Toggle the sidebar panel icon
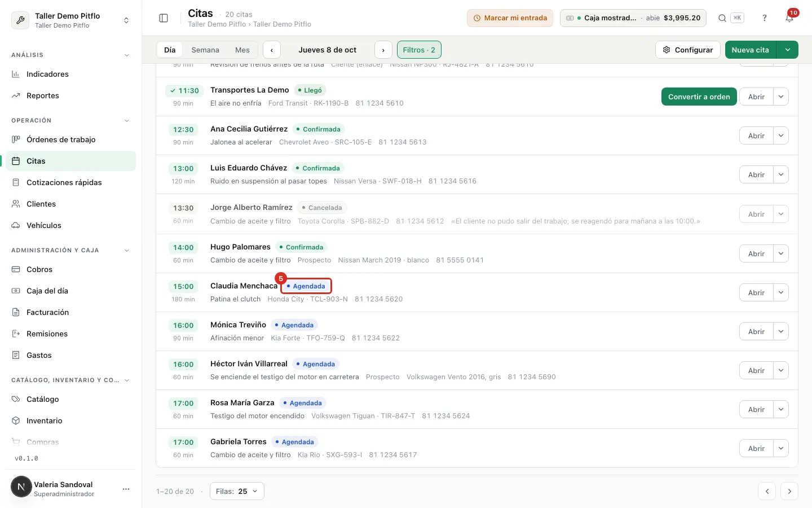The height and width of the screenshot is (508, 812). 164,18
